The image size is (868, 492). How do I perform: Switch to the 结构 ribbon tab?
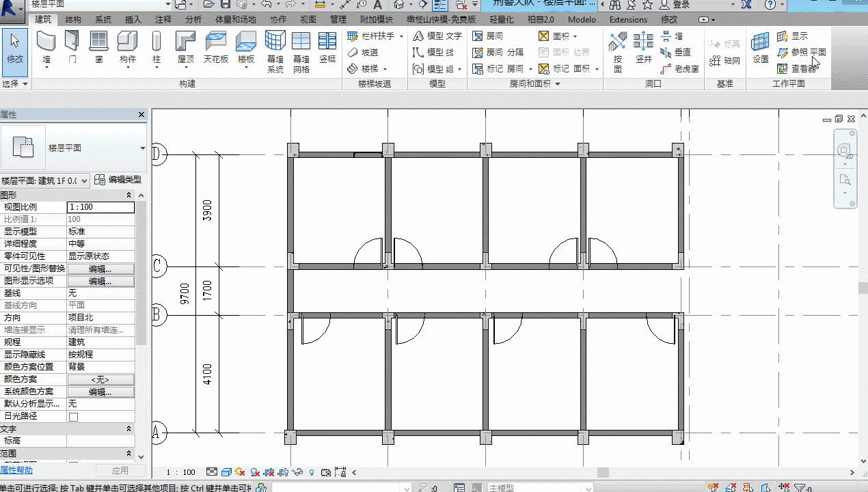[x=73, y=20]
